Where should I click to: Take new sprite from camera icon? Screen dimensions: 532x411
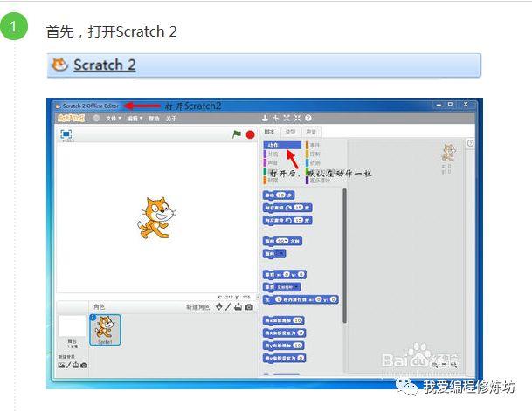pyautogui.click(x=249, y=307)
